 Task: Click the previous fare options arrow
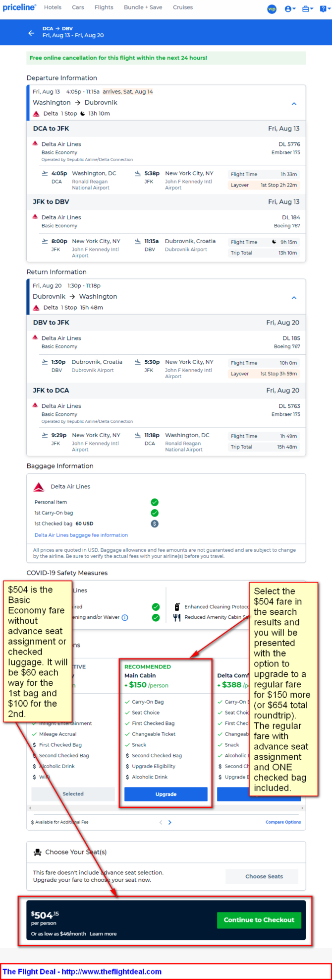tap(161, 822)
